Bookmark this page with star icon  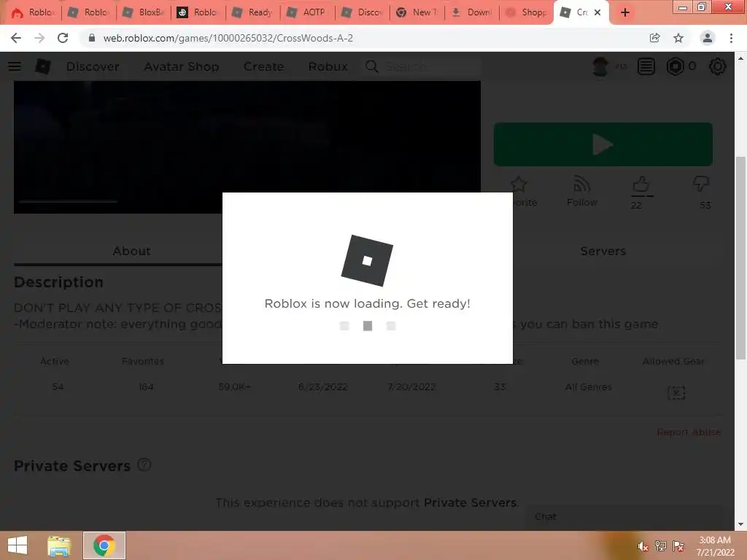678,38
